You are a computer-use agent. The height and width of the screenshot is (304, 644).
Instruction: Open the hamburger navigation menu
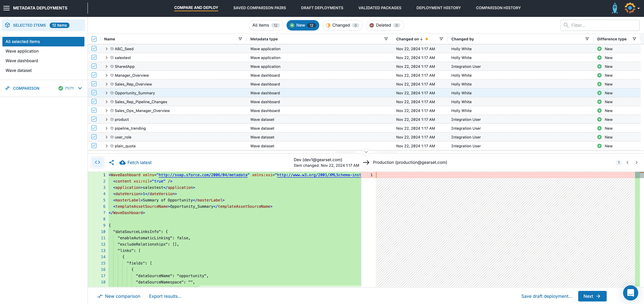pyautogui.click(x=7, y=8)
